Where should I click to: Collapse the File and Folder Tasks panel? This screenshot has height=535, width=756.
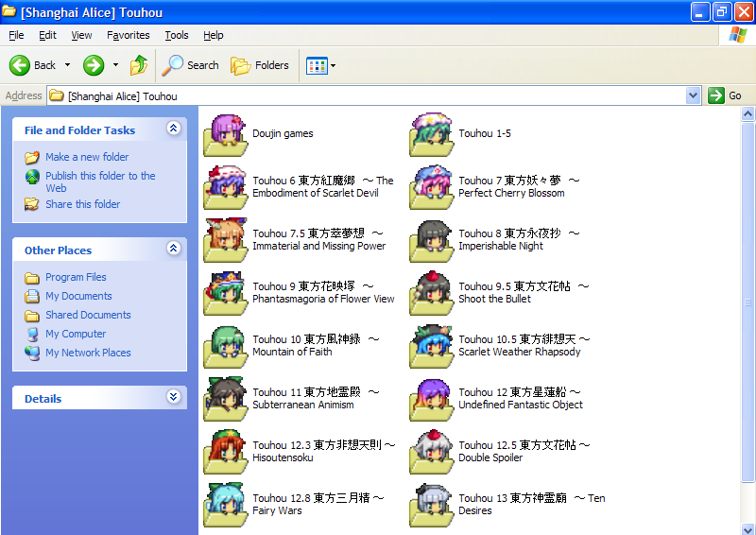174,128
